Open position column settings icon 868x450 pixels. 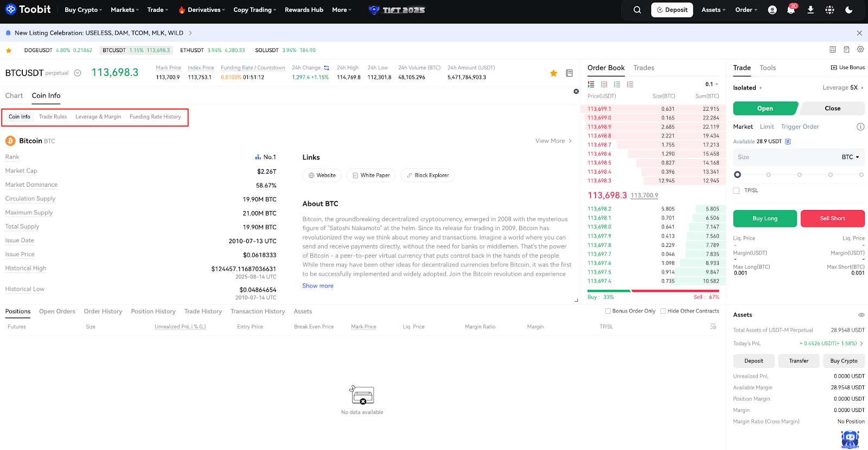coord(713,327)
